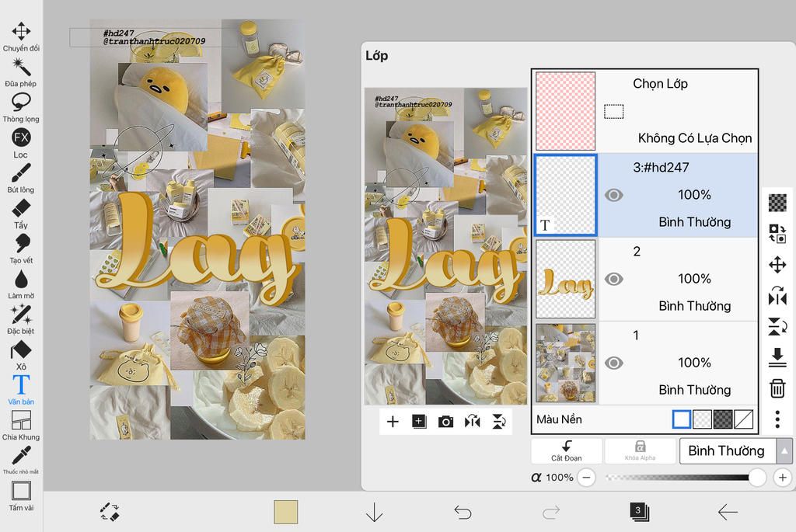This screenshot has height=532, width=796.
Task: Click the Lớp panel title
Action: 377,55
